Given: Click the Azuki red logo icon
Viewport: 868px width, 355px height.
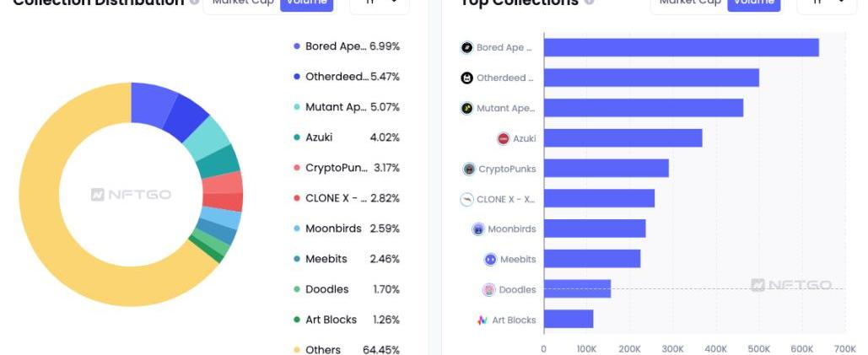Looking at the screenshot, I should 504,138.
